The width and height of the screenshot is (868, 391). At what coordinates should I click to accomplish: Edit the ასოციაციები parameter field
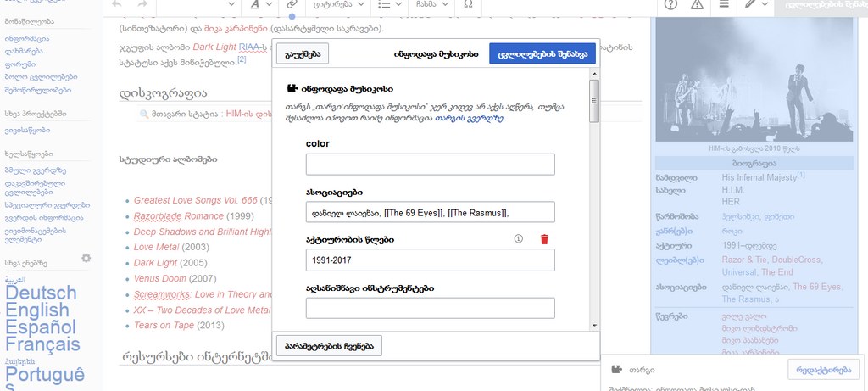click(x=430, y=212)
